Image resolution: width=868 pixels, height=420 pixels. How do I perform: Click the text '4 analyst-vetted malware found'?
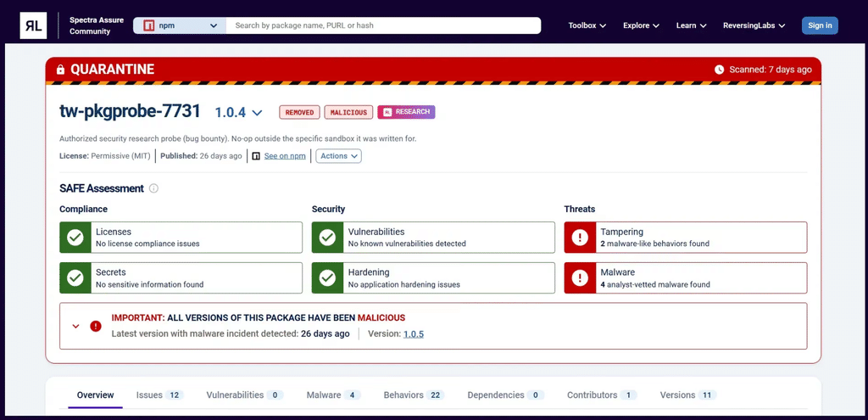[655, 284]
